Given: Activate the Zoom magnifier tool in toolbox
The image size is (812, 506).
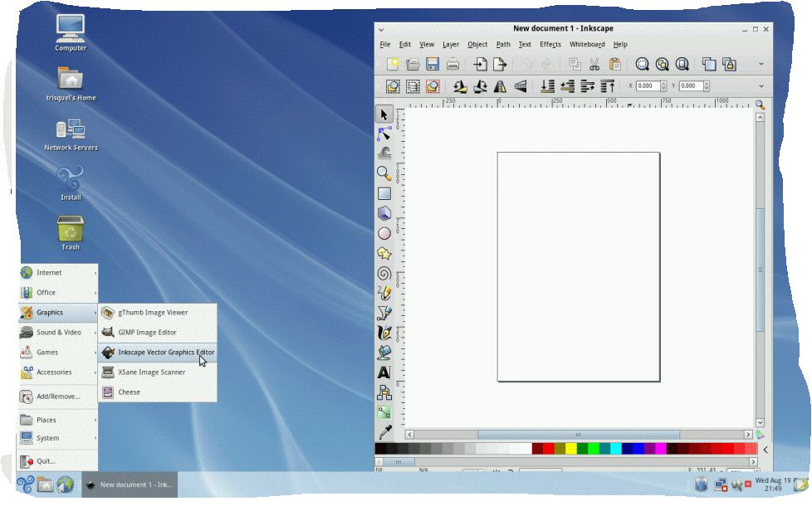Looking at the screenshot, I should point(384,173).
